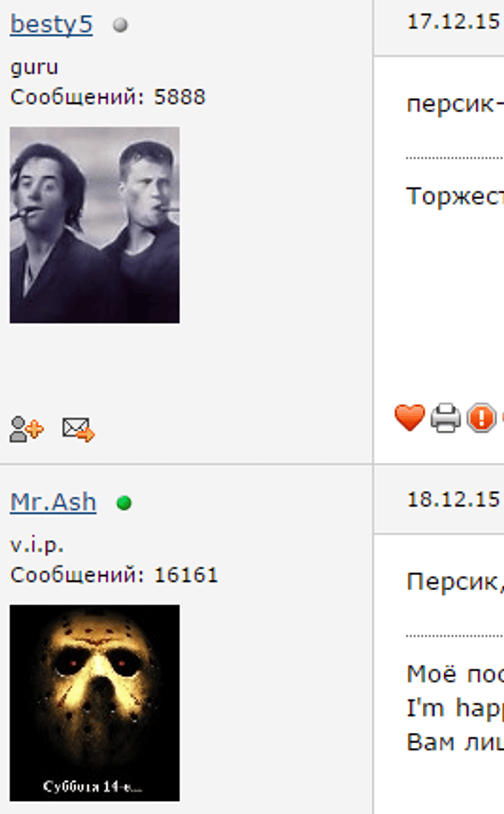Click the 17.12.15 post date
This screenshot has width=504, height=814.
click(453, 22)
